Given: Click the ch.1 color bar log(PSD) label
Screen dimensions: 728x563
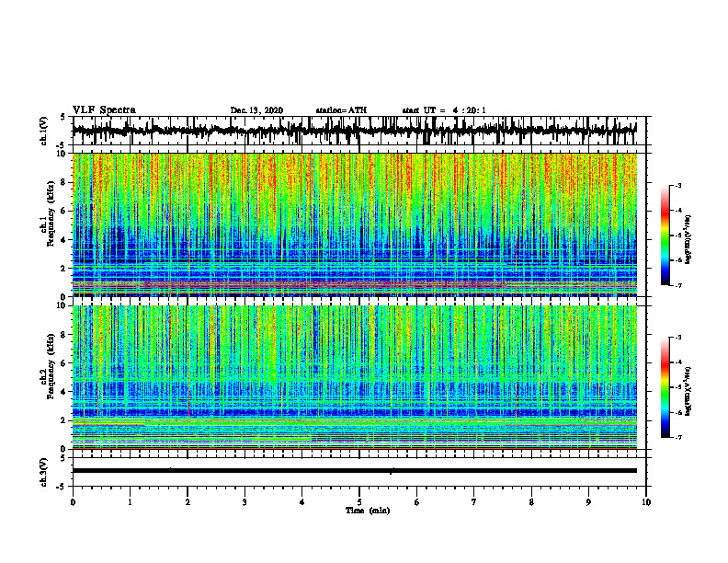Looking at the screenshot, I should click(x=688, y=239).
